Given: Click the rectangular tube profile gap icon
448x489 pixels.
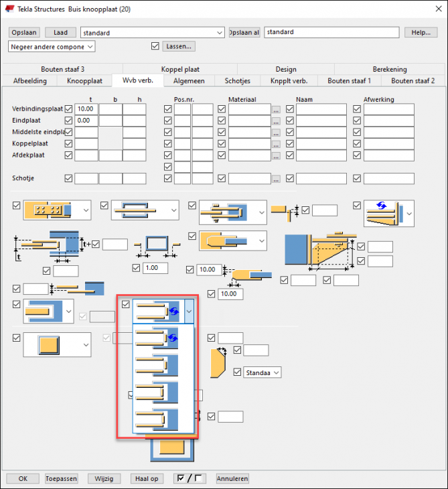Looking at the screenshot, I should (155, 247).
